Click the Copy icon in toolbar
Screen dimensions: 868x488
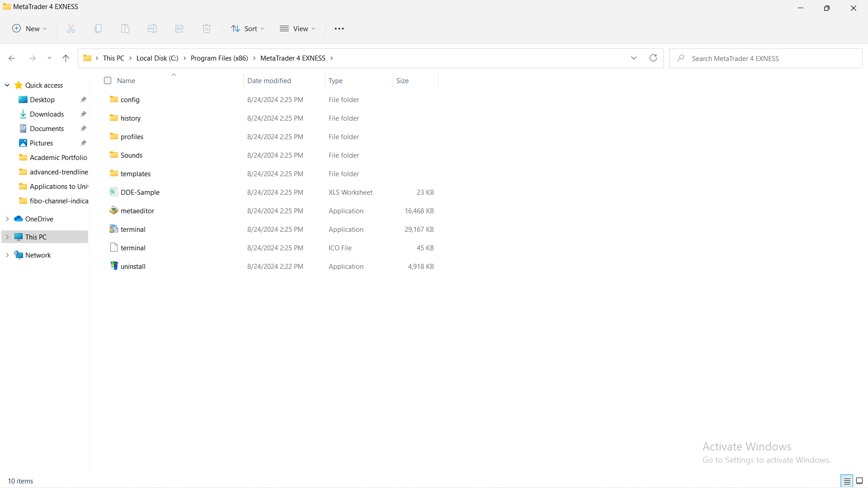click(98, 28)
